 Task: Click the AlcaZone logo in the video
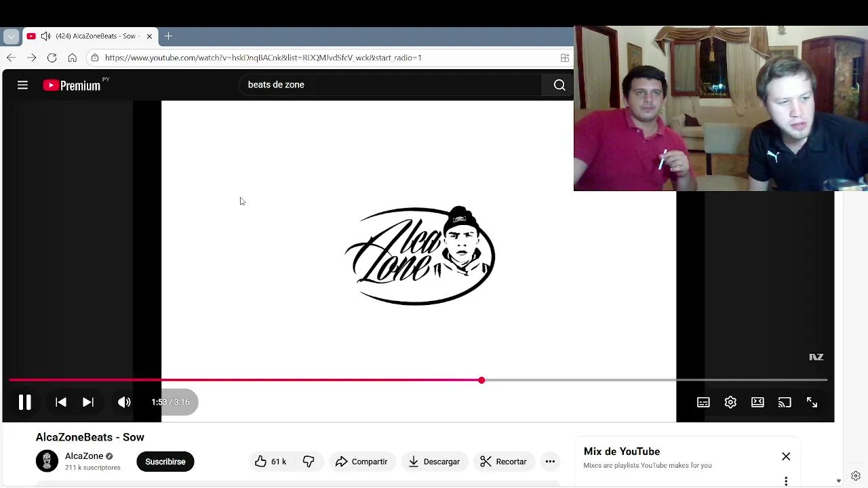pyautogui.click(x=420, y=256)
